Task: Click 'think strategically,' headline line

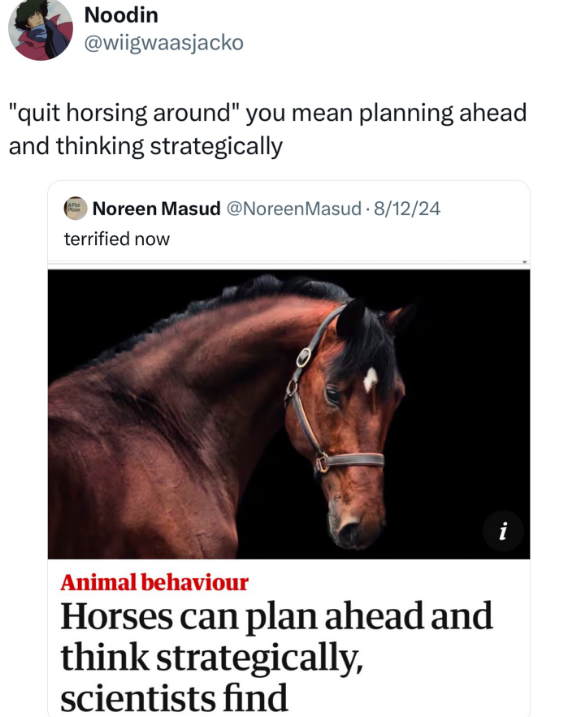Action: (x=212, y=658)
